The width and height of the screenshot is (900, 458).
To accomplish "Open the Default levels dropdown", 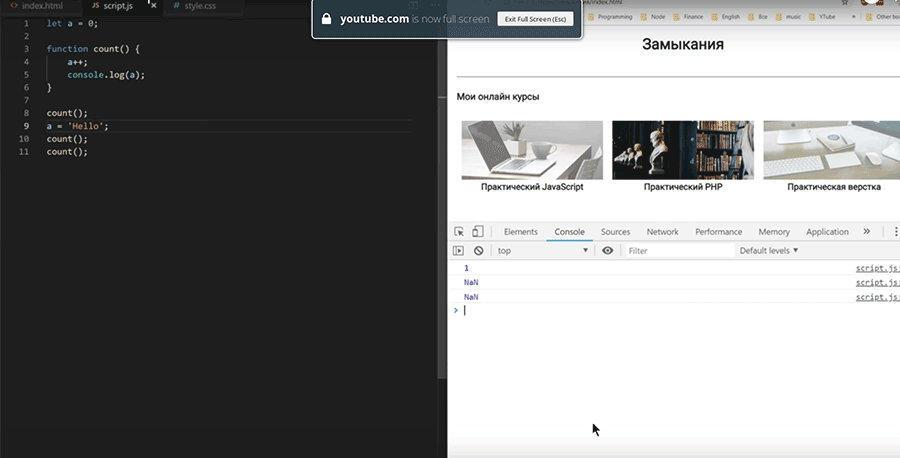I will [x=769, y=250].
